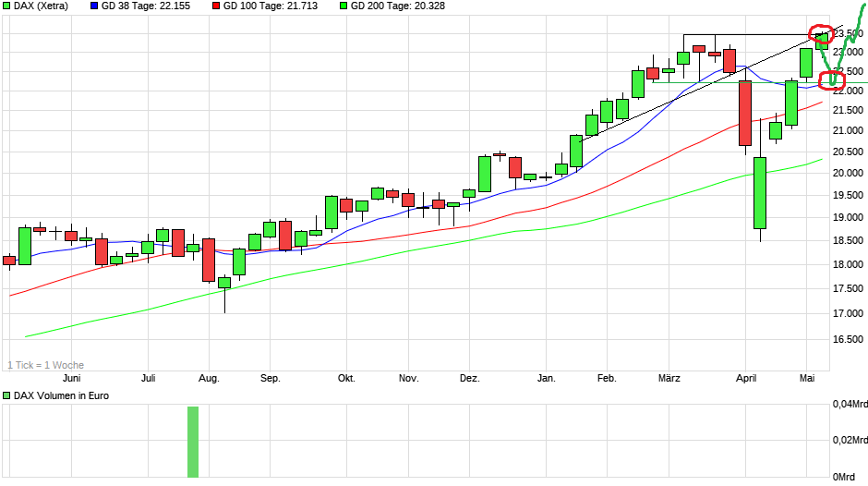Click the 'Jan.' month label
868x486 pixels.
546,379
